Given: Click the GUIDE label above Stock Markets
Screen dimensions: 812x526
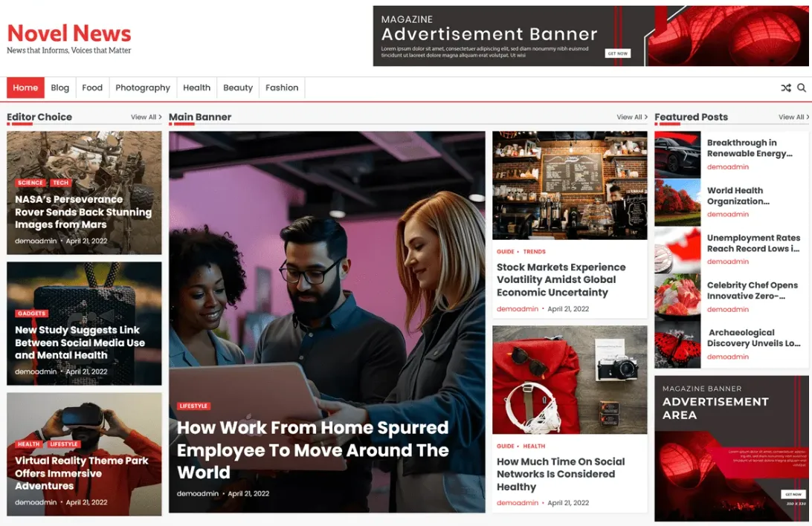Looking at the screenshot, I should (x=506, y=252).
